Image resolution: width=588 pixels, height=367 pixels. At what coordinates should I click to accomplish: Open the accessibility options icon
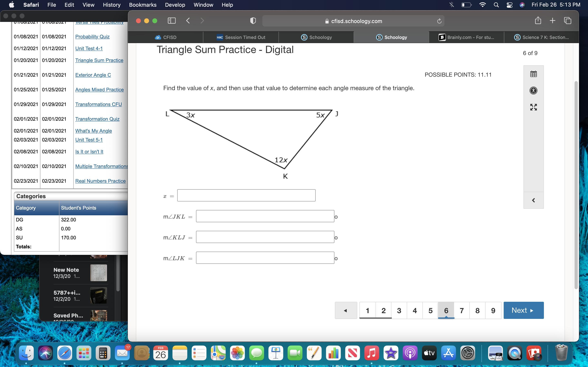point(533,91)
